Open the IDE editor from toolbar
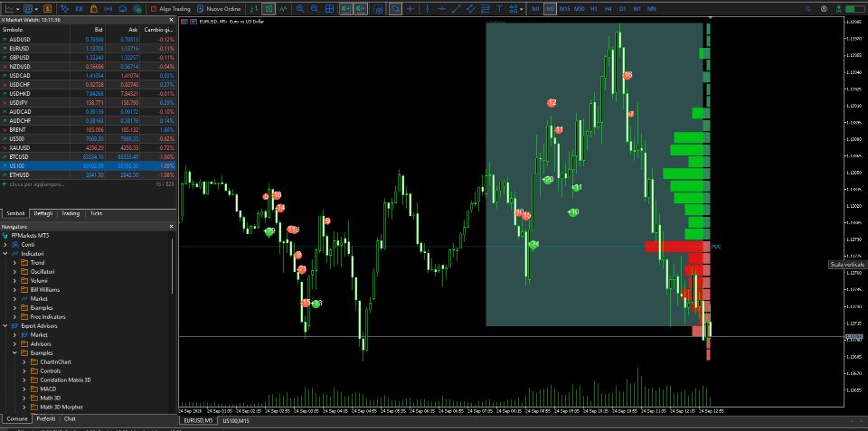Image resolution: width=868 pixels, height=431 pixels. pos(80,9)
